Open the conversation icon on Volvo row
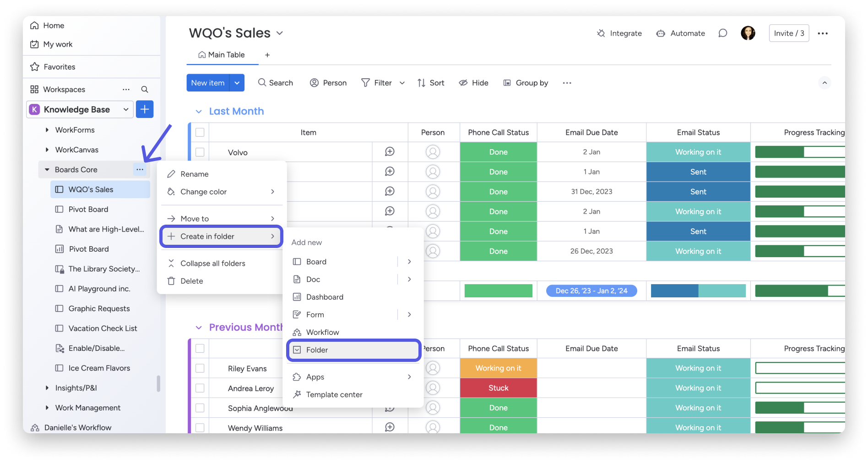 (390, 152)
